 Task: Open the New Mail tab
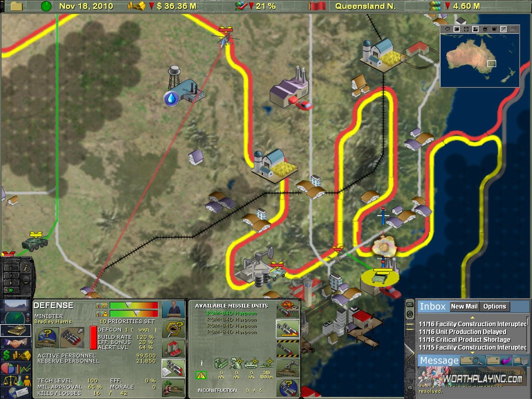click(x=464, y=307)
